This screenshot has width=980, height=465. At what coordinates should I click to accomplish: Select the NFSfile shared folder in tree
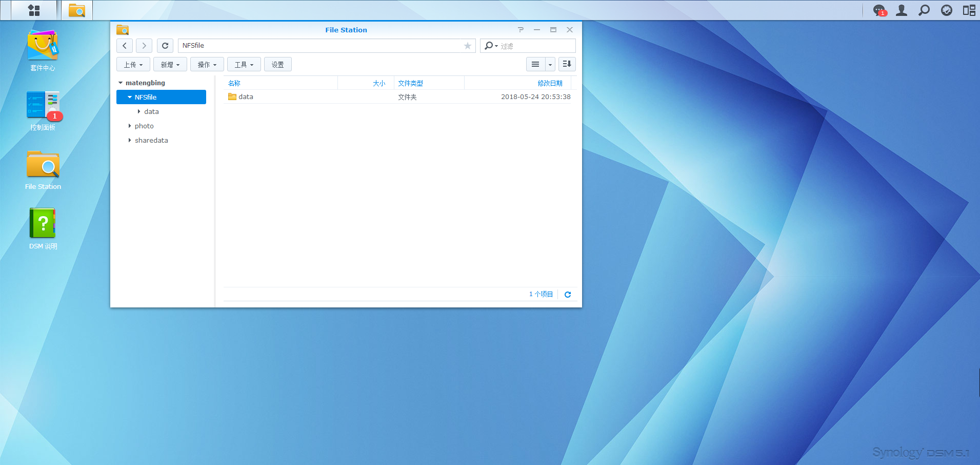click(x=161, y=97)
